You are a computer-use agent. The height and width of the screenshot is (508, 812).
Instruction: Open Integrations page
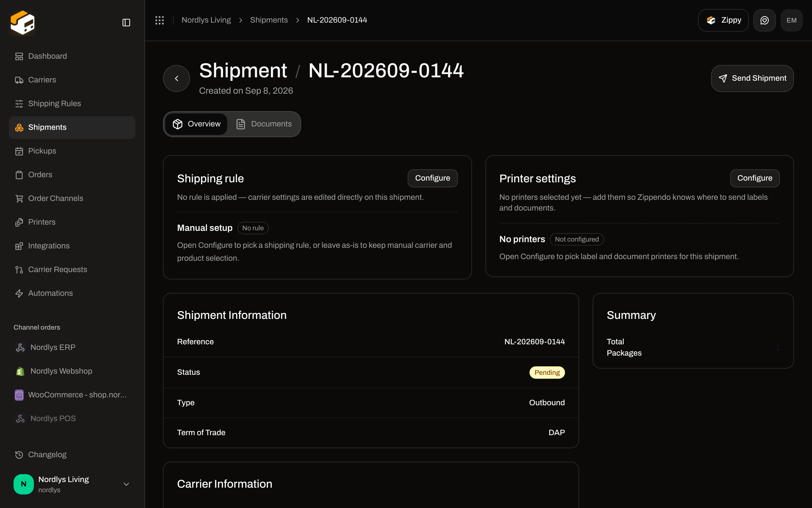tap(72, 246)
